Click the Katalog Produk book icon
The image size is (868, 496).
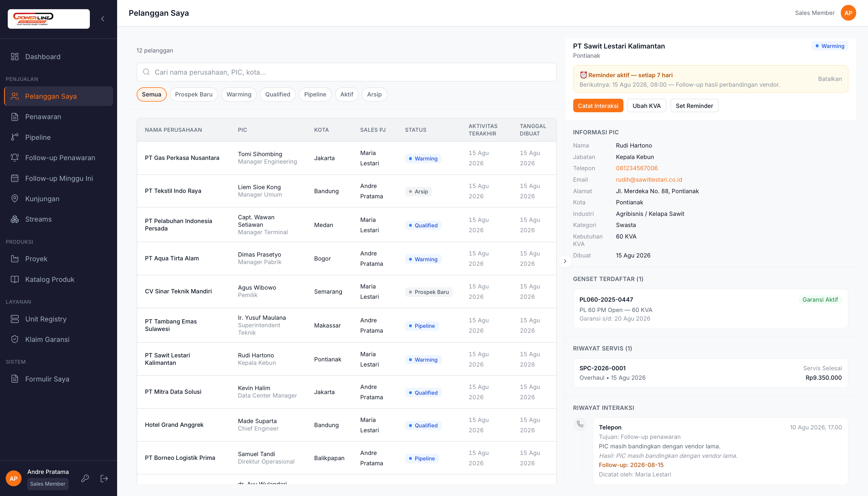pos(15,279)
